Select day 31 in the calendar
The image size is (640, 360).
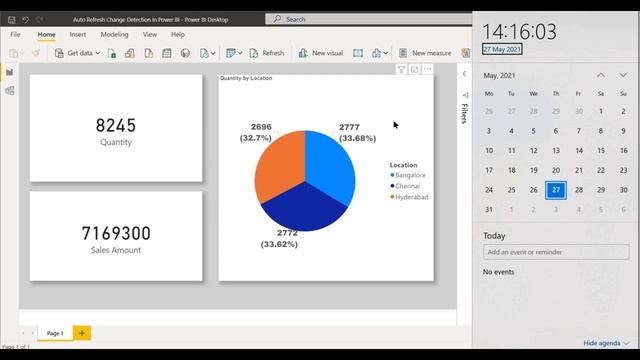coord(489,210)
